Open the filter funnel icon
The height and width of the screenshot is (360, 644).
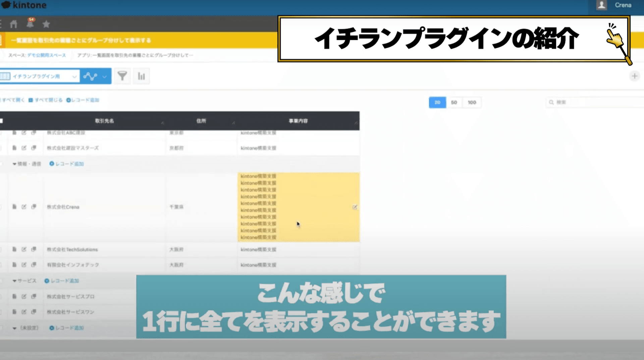coord(122,76)
